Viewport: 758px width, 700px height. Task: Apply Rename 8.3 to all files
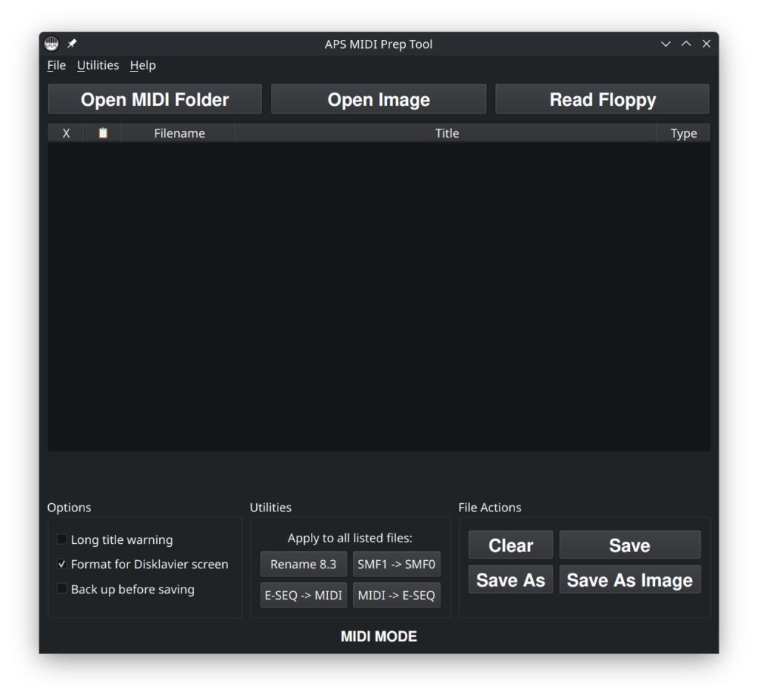(x=303, y=564)
